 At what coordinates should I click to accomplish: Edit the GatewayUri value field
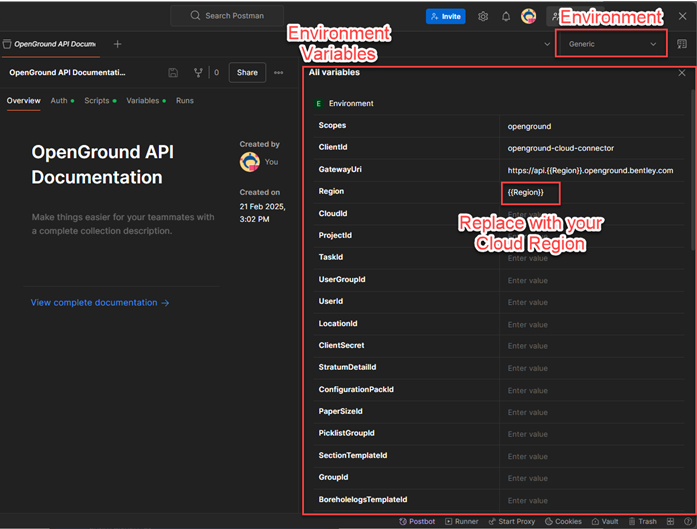(592, 170)
